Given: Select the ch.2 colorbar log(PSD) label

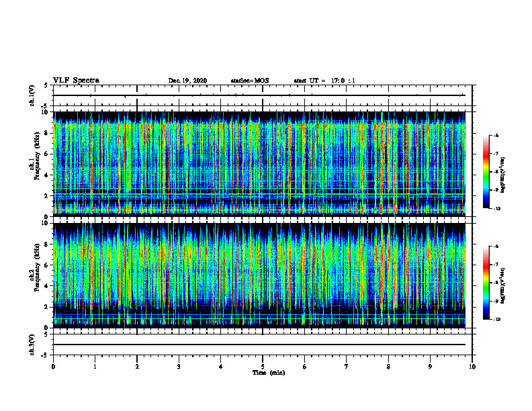Looking at the screenshot, I should (x=503, y=285).
